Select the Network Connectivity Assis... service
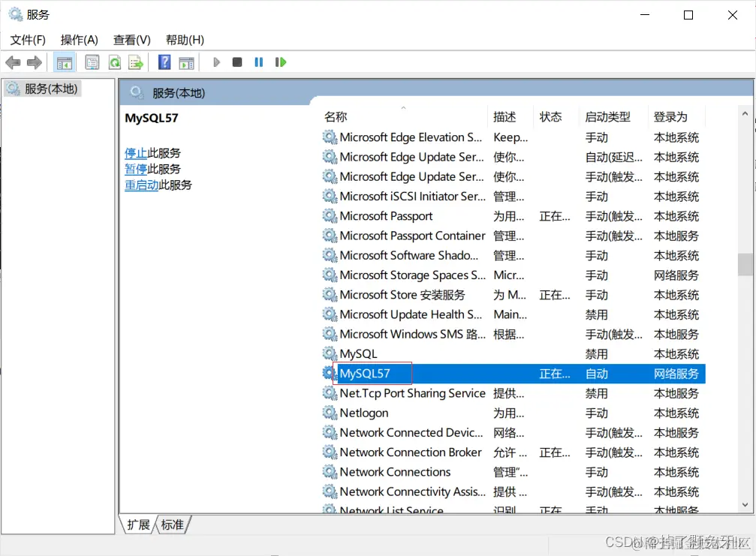756x556 pixels. click(x=413, y=492)
